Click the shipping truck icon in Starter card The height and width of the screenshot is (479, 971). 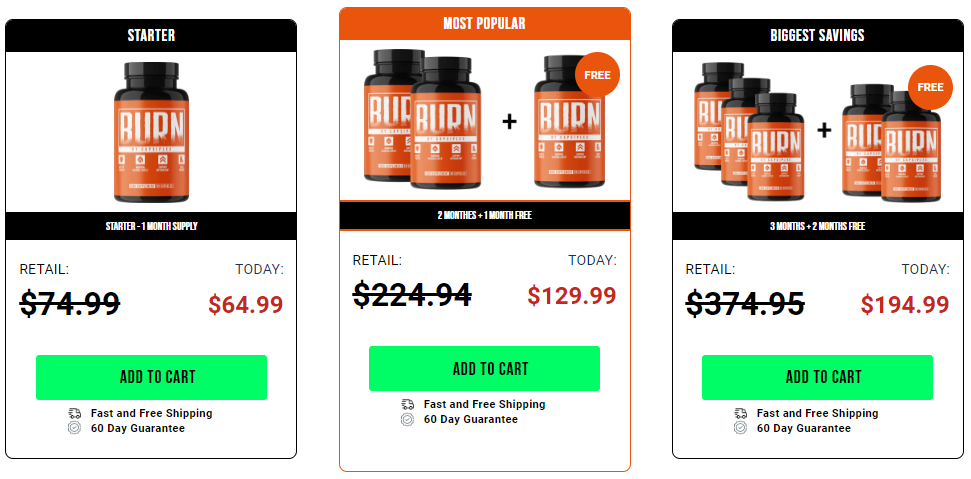pos(74,413)
